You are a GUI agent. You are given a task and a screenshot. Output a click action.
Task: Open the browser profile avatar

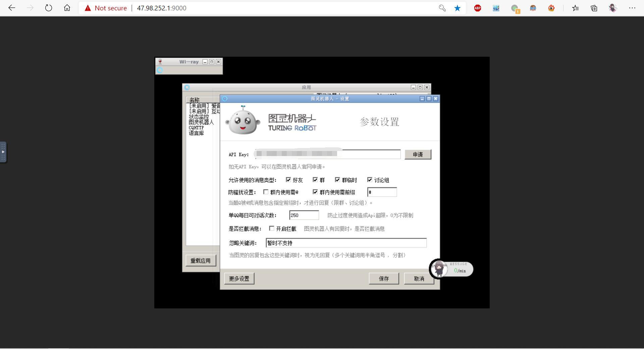coord(613,8)
